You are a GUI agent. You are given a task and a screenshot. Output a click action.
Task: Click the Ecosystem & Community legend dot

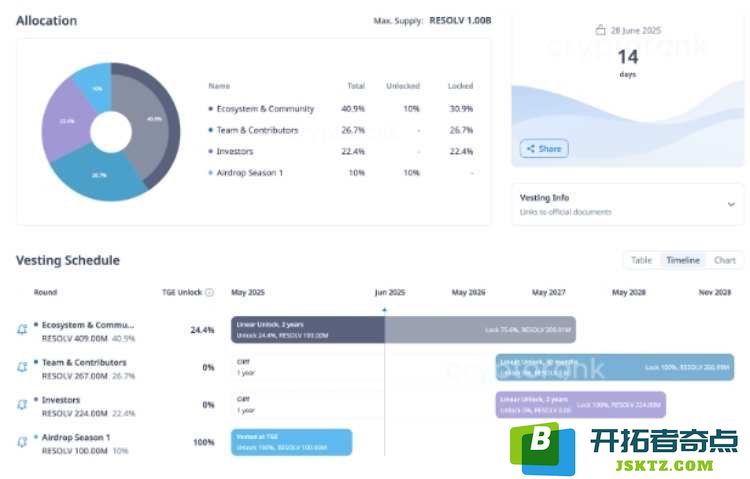(x=210, y=109)
